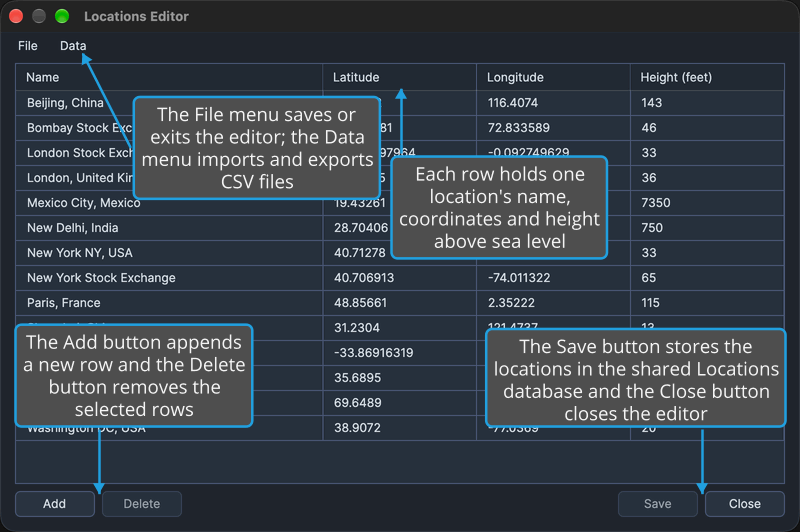800x532 pixels.
Task: Select the New York Stock Exchange name cell
Action: (x=169, y=278)
